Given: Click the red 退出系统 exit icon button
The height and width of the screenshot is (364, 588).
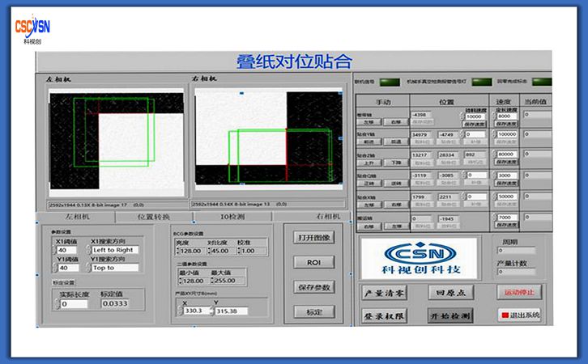Looking at the screenshot, I should [504, 315].
